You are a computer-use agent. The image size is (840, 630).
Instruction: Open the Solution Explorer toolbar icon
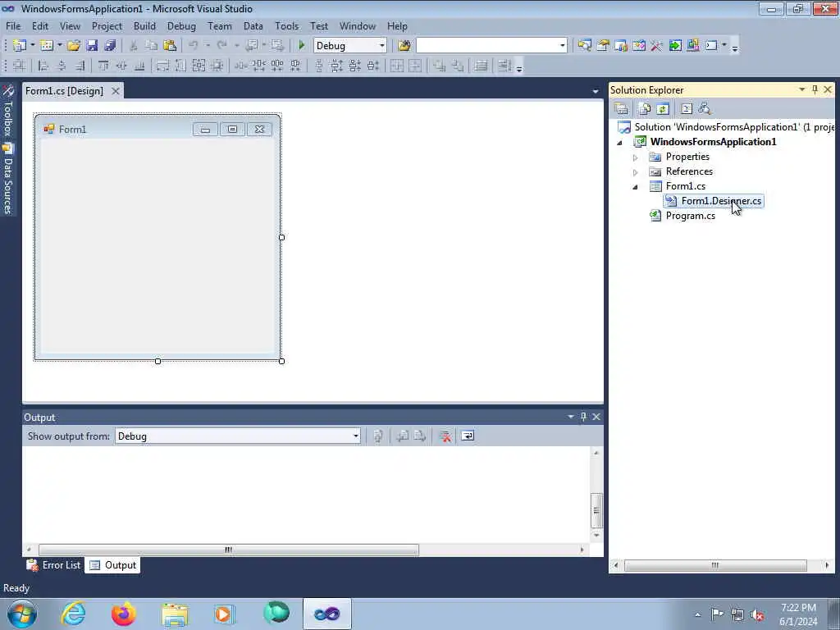[x=584, y=46]
